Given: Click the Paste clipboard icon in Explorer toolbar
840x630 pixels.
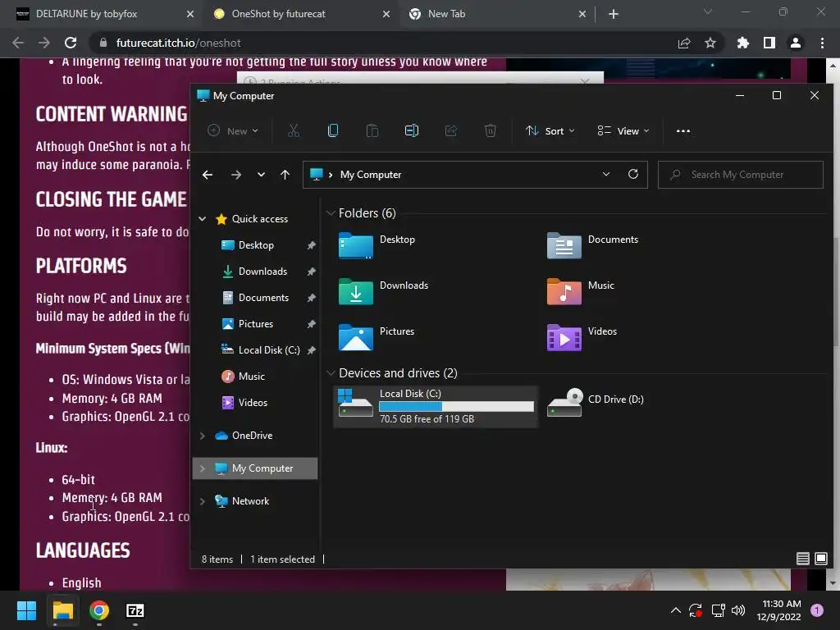Looking at the screenshot, I should (x=372, y=130).
